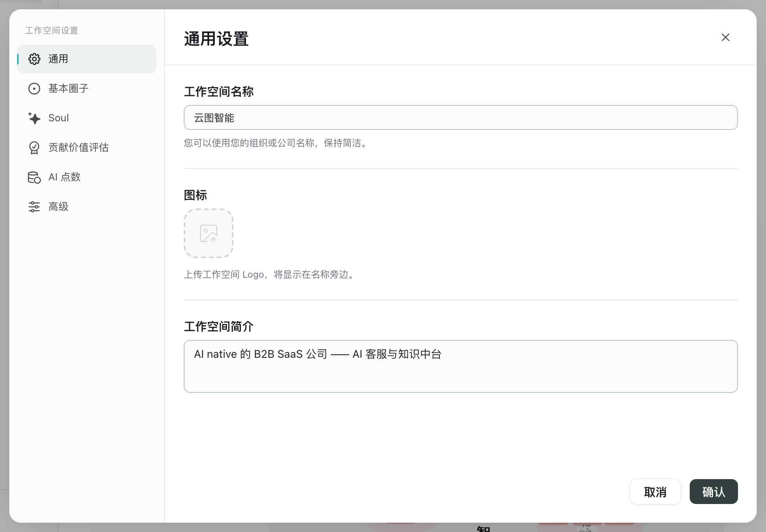Select the 通用 settings tab
The height and width of the screenshot is (532, 766).
tap(87, 59)
